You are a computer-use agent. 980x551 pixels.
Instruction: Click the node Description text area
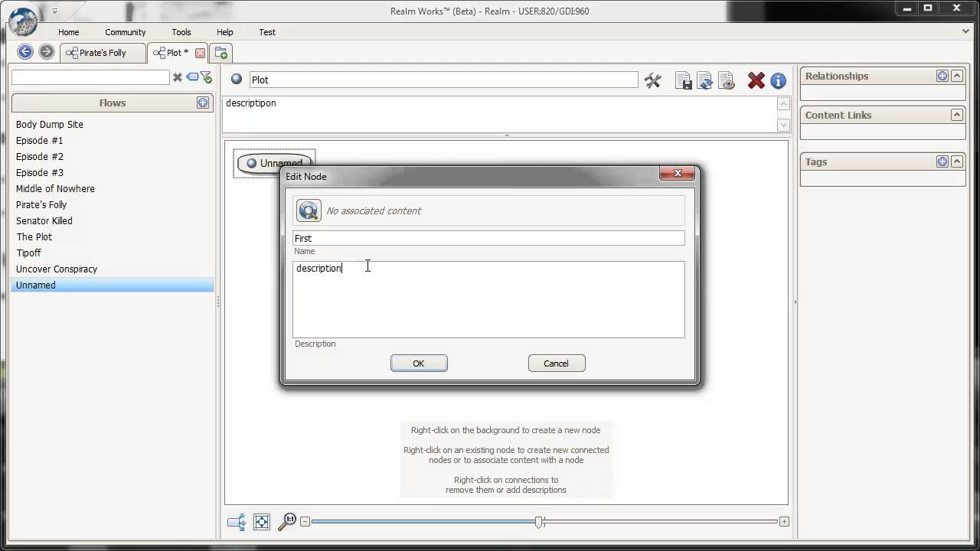488,299
